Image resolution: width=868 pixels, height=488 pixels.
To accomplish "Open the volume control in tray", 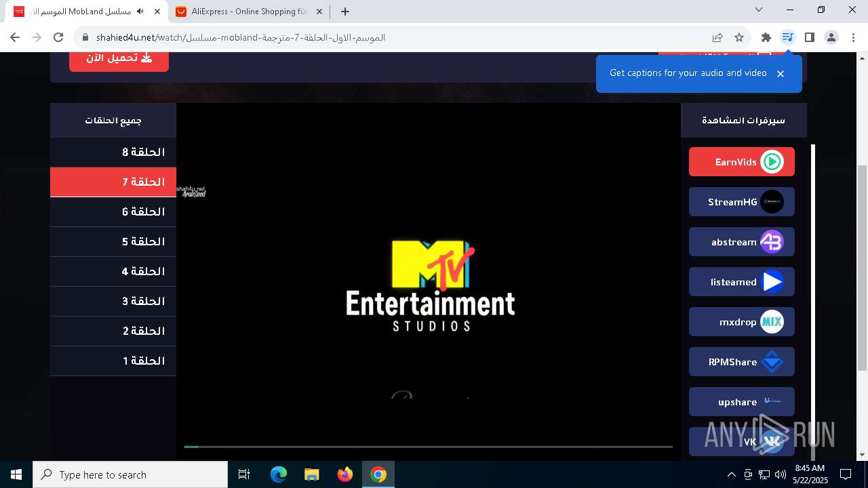I will (x=780, y=474).
